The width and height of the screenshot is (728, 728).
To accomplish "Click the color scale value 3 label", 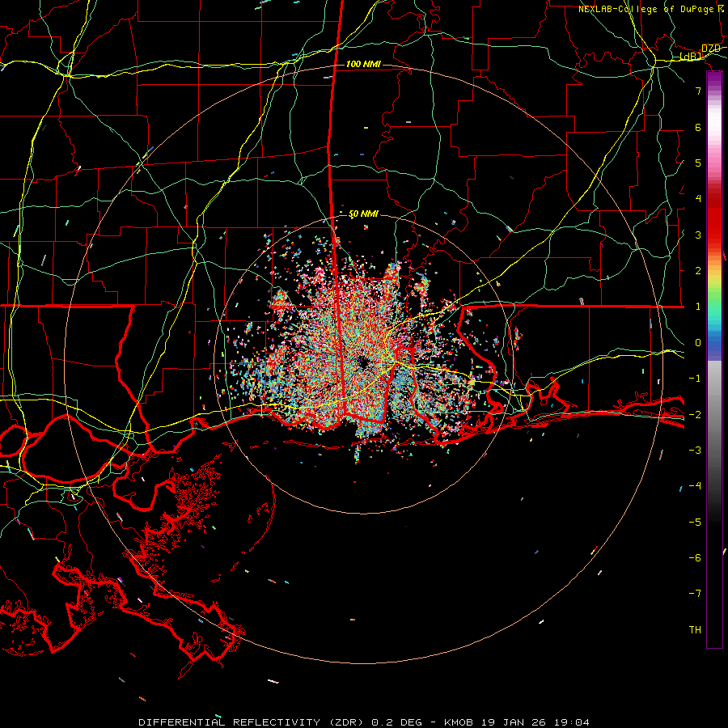I will click(698, 235).
